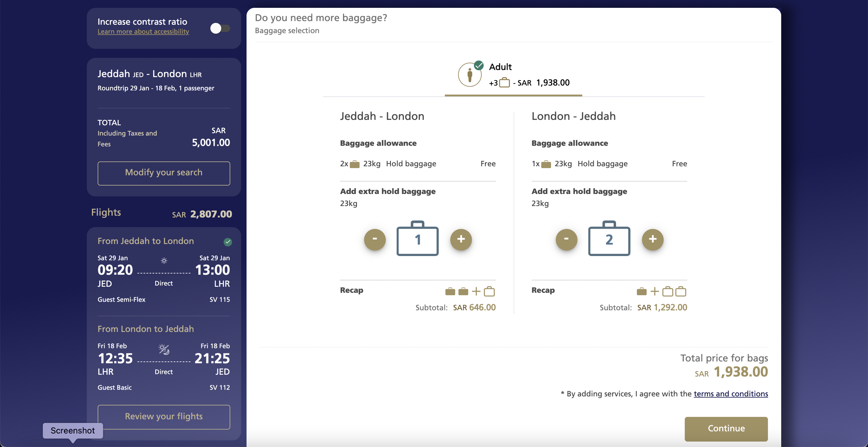The height and width of the screenshot is (447, 868).
Task: Increase extra baggage for London - Jeddah
Action: (x=653, y=239)
